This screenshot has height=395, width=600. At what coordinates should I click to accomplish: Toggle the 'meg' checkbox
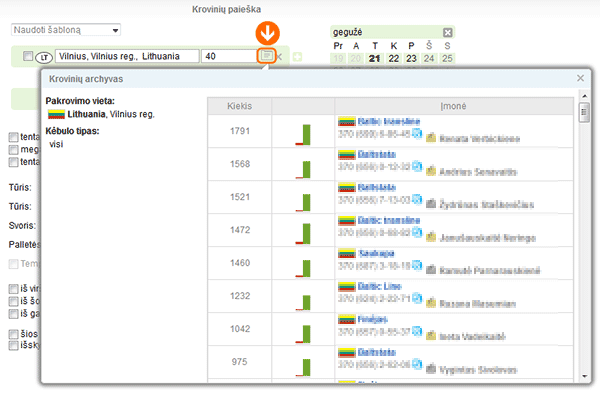click(x=13, y=149)
